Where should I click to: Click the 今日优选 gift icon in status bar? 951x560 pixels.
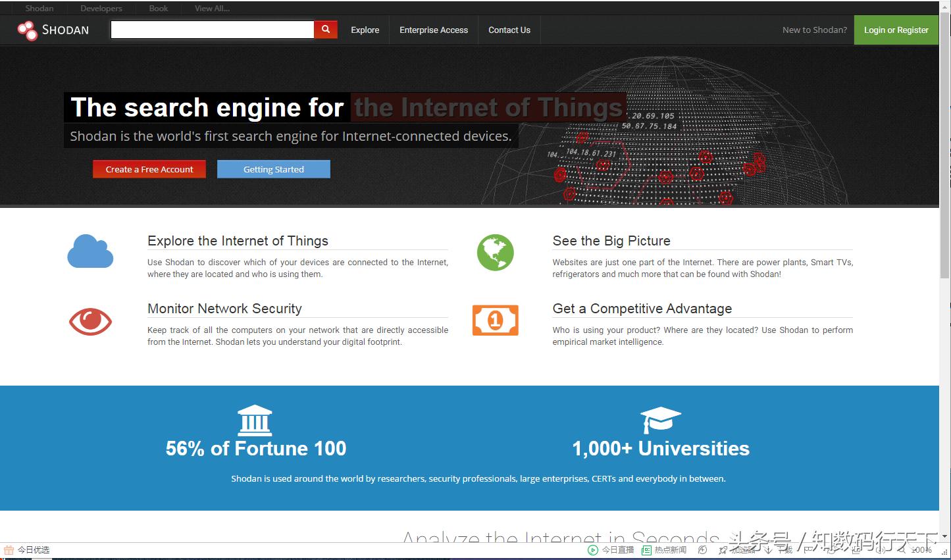(9, 550)
